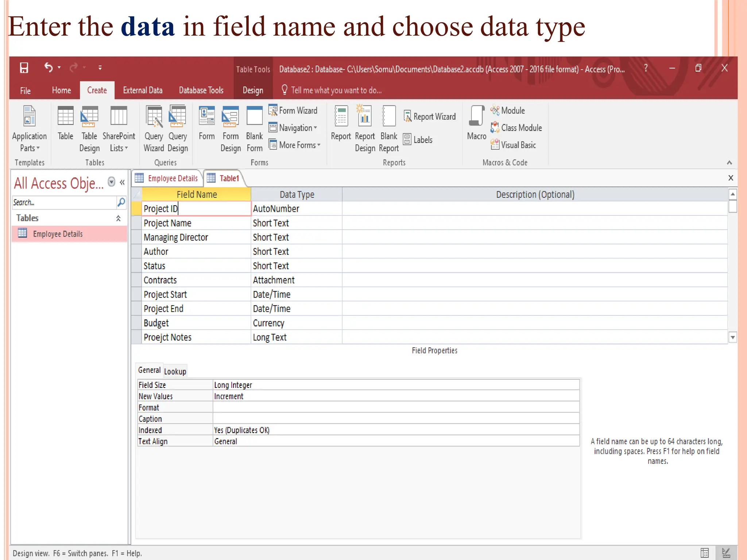Create a new Table from ribbon
Screen dimensions: 747x560
click(66, 123)
